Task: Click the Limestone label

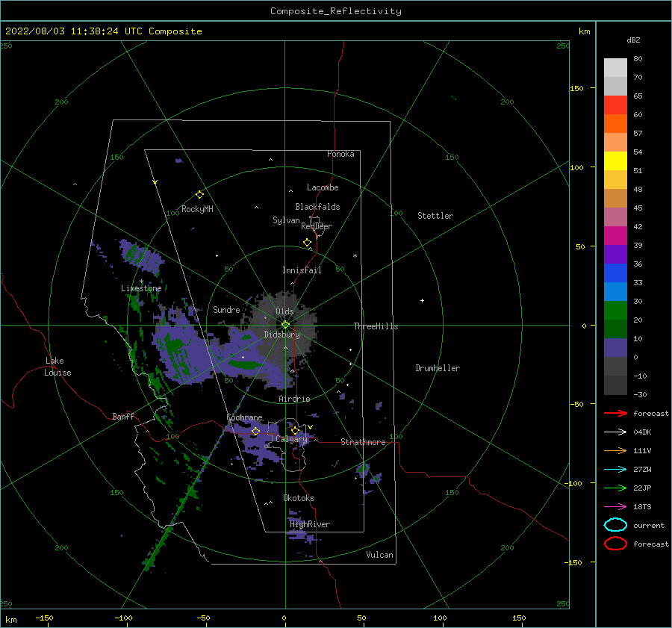Action: coord(141,288)
